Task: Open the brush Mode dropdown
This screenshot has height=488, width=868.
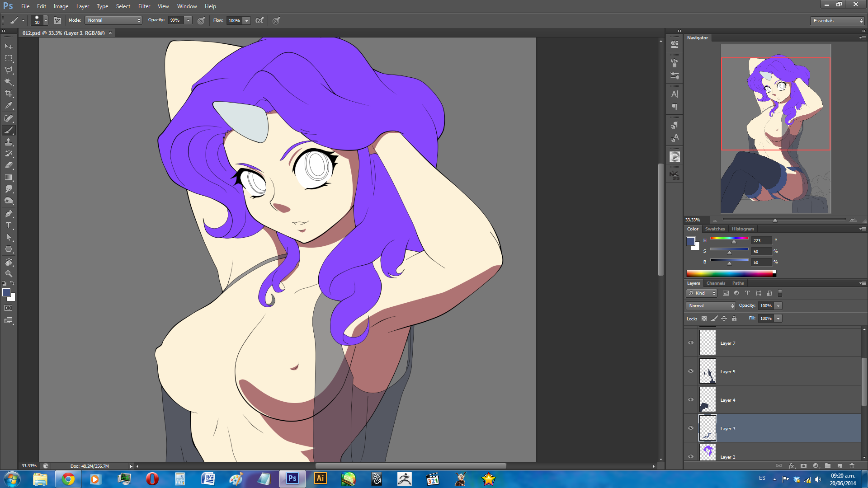Action: (x=113, y=20)
